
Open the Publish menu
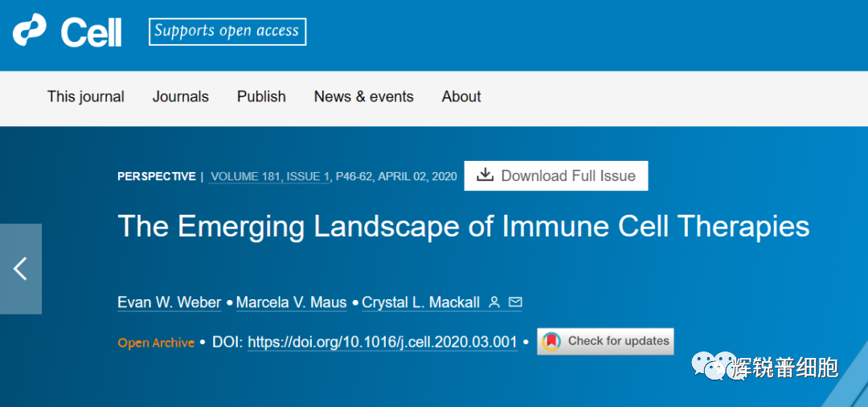(x=261, y=97)
